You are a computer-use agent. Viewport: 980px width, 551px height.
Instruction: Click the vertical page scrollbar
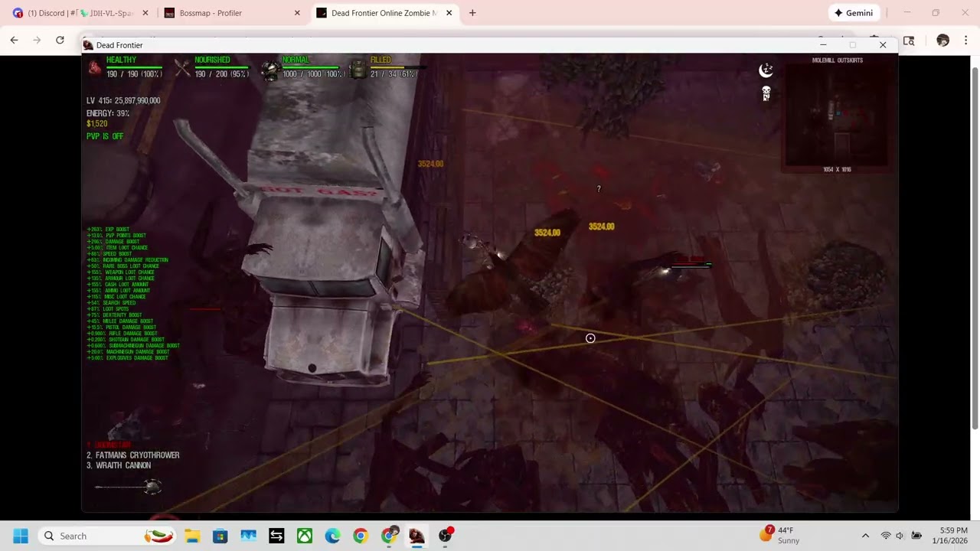975,248
